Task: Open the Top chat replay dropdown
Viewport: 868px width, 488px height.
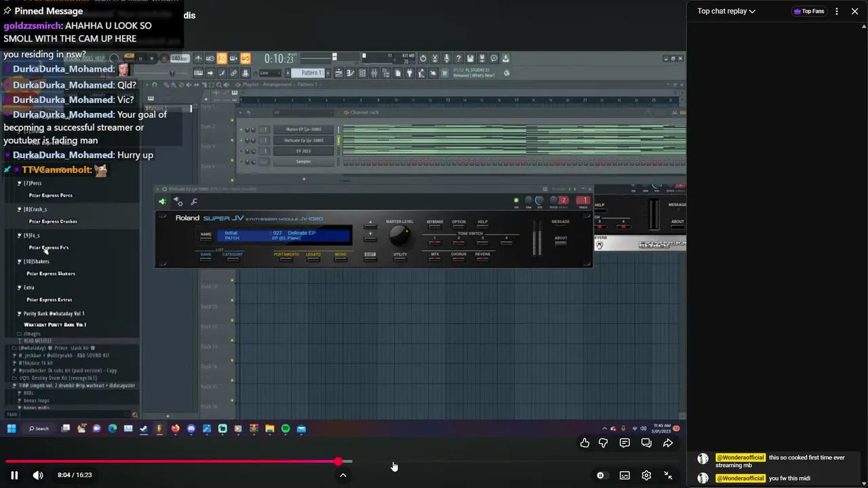Action: (726, 11)
